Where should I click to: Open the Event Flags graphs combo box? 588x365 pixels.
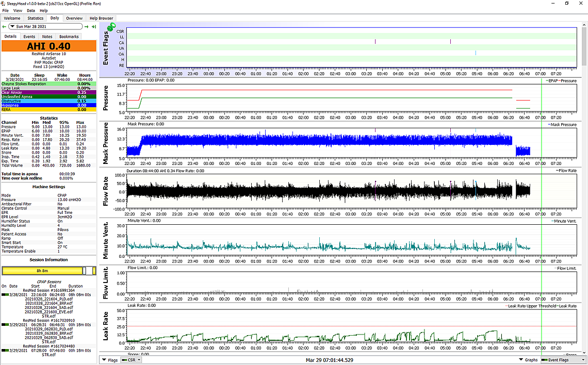562,360
